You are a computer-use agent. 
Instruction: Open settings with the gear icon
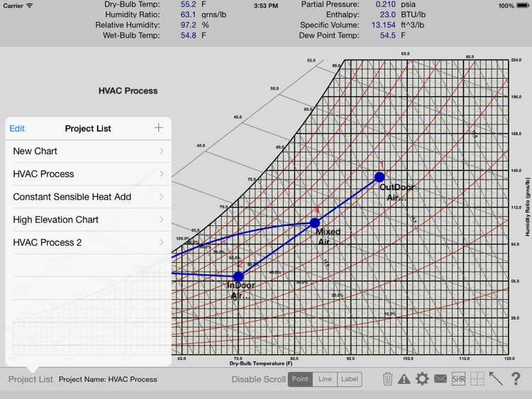click(422, 378)
